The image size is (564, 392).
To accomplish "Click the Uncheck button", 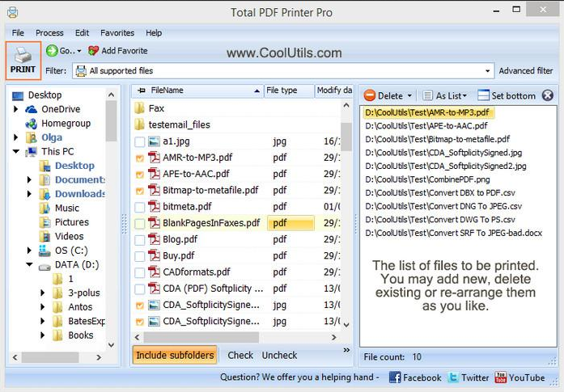I will [x=279, y=356].
